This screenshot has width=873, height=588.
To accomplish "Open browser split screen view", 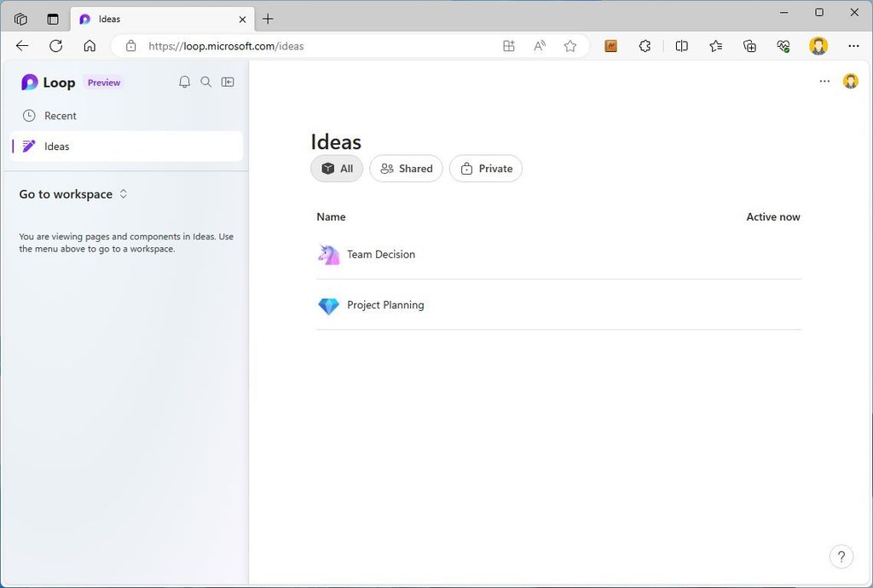I will pos(681,46).
